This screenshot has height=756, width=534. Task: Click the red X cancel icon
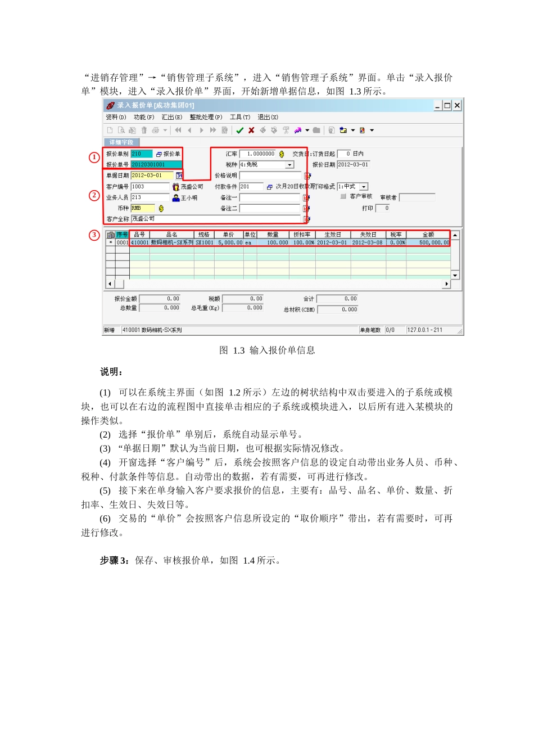[251, 130]
